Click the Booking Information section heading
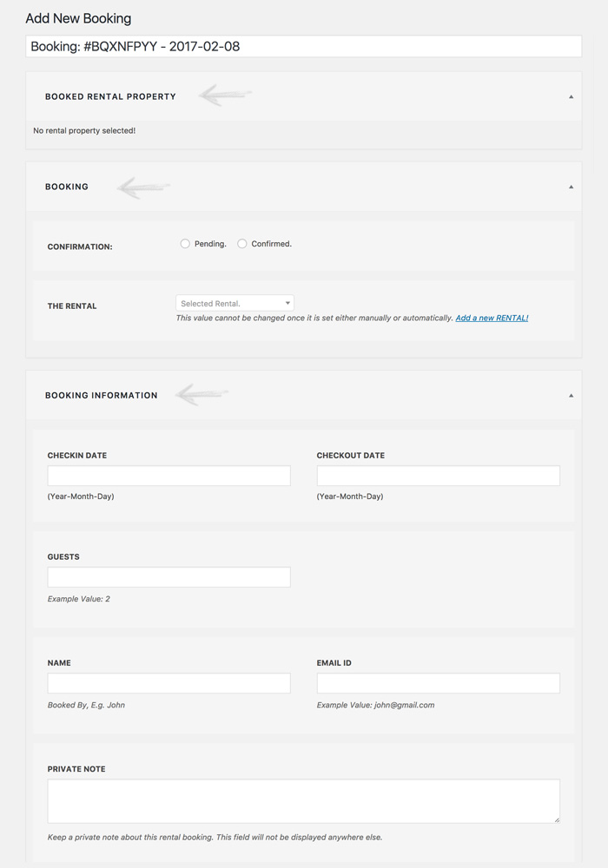The width and height of the screenshot is (608, 868). click(x=102, y=395)
